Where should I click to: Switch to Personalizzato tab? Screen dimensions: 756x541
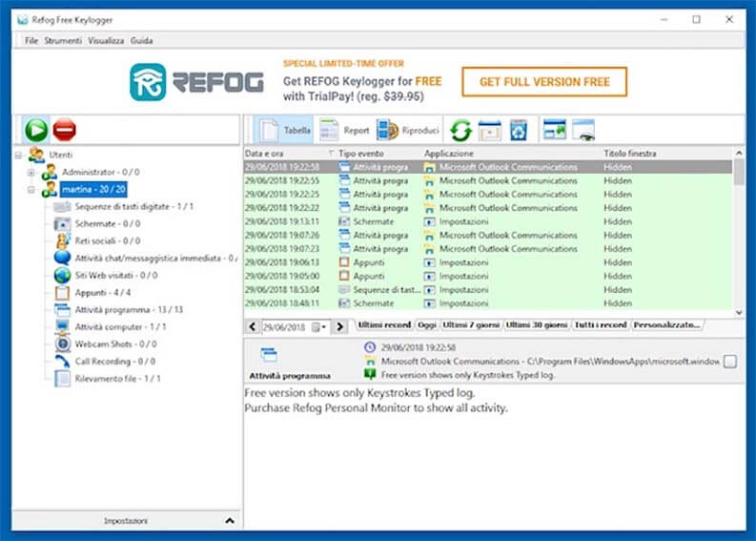tap(666, 324)
